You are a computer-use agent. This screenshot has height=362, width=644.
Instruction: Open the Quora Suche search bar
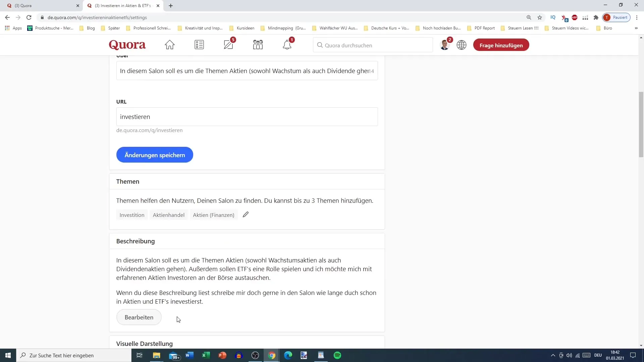coord(374,45)
